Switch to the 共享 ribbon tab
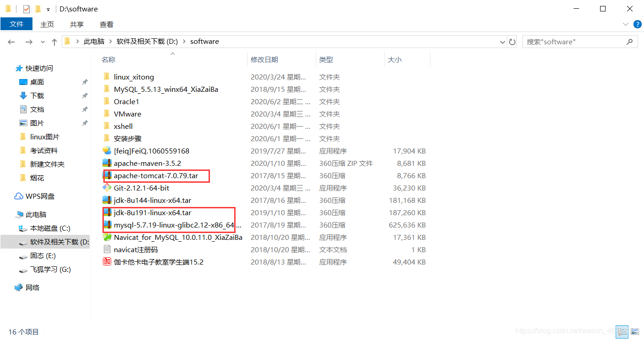 76,24
